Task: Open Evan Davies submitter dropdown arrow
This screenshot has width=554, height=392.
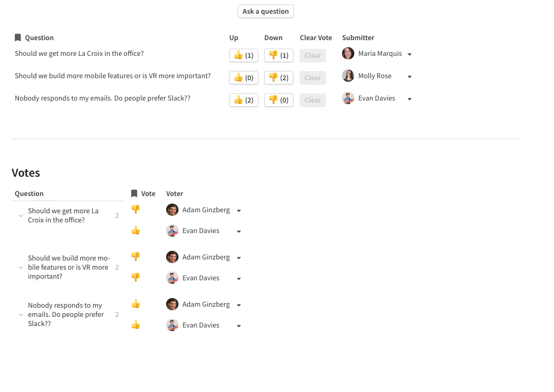Action: pyautogui.click(x=410, y=99)
